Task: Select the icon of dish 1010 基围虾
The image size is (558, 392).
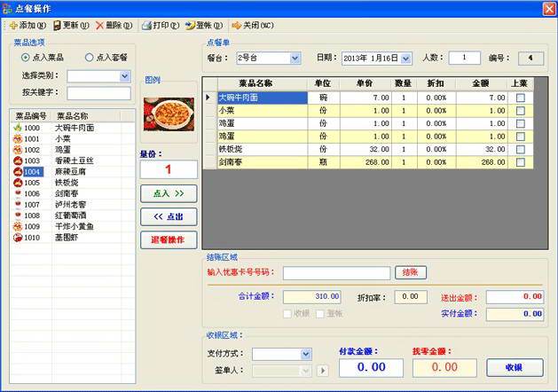Action: 18,238
